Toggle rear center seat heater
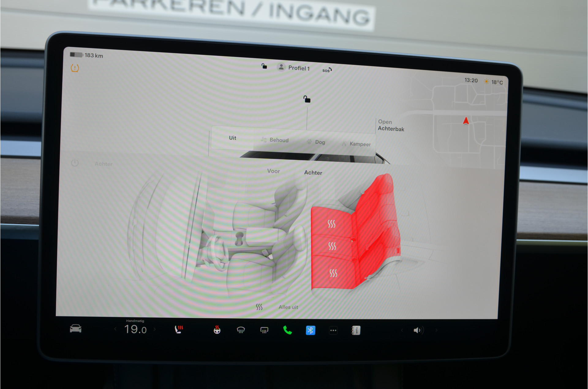 (332, 246)
